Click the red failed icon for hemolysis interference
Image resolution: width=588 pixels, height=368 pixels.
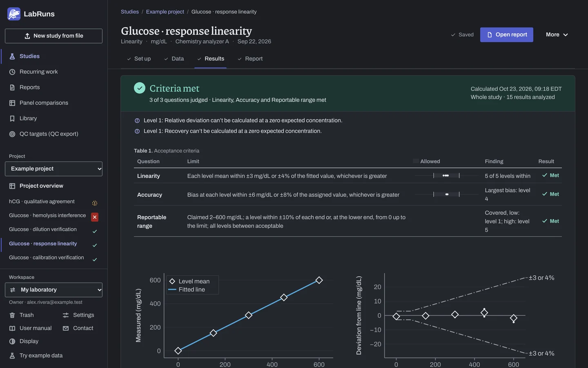point(95,217)
